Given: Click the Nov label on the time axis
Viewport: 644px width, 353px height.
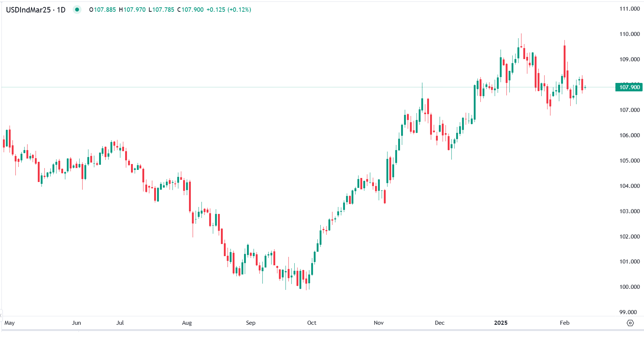Looking at the screenshot, I should (x=379, y=323).
